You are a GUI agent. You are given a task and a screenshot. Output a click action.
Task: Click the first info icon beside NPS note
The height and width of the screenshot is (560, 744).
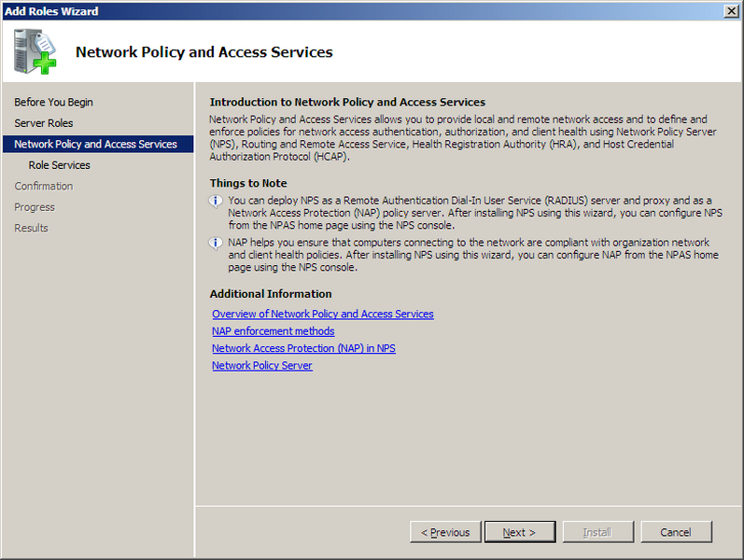[216, 202]
